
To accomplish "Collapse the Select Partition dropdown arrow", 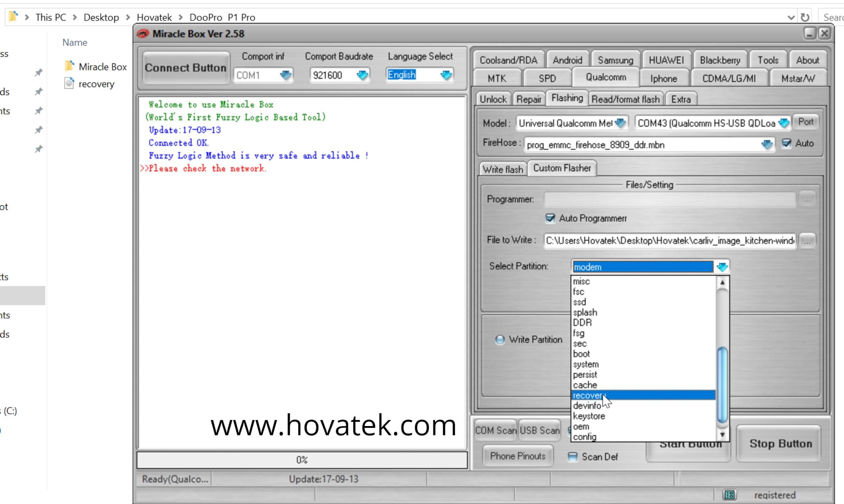I will pos(722,267).
